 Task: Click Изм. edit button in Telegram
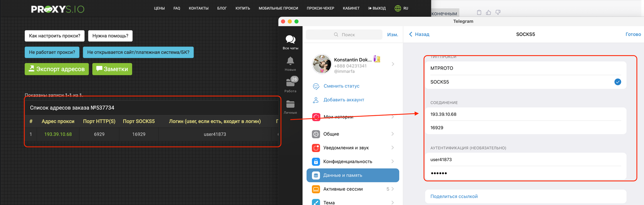coord(393,34)
